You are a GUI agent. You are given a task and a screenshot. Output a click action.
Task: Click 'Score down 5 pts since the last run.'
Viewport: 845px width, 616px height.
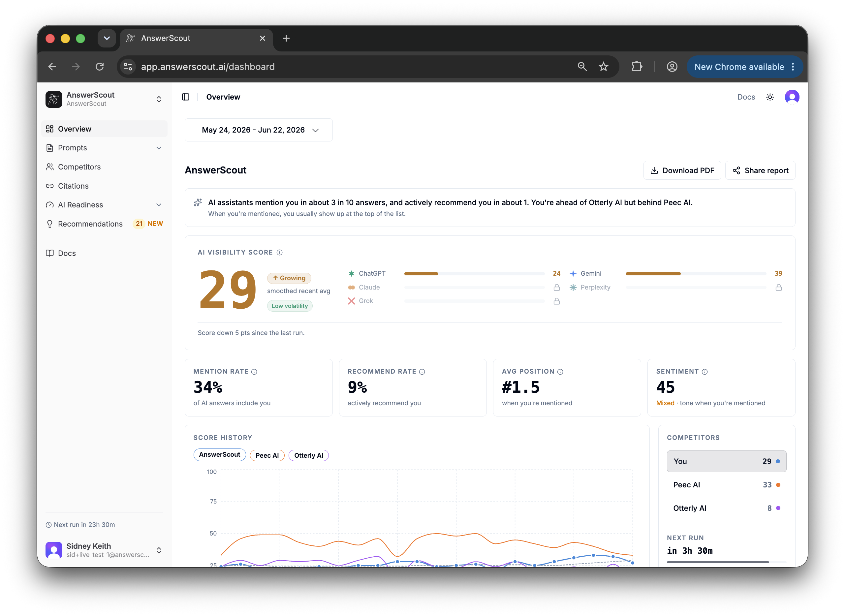click(x=251, y=333)
